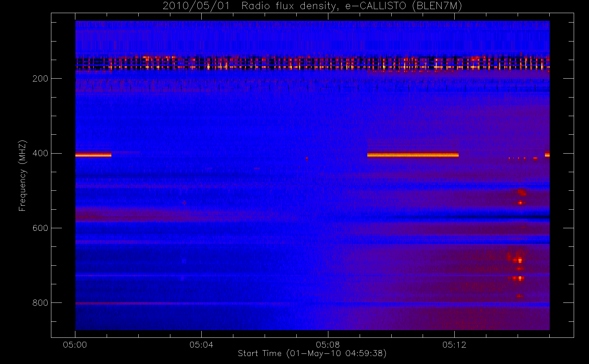Click the long orange 400 MHz band after 05:09

click(413, 155)
